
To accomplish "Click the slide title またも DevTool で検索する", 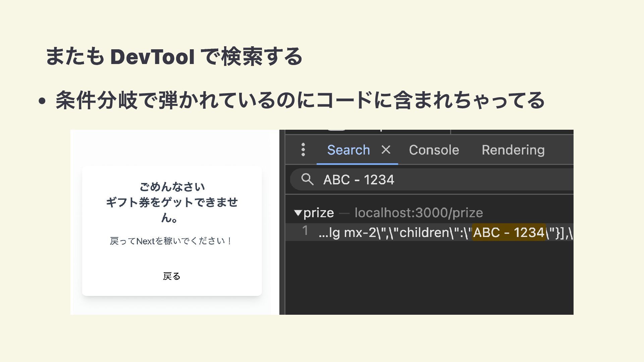I will (x=174, y=56).
